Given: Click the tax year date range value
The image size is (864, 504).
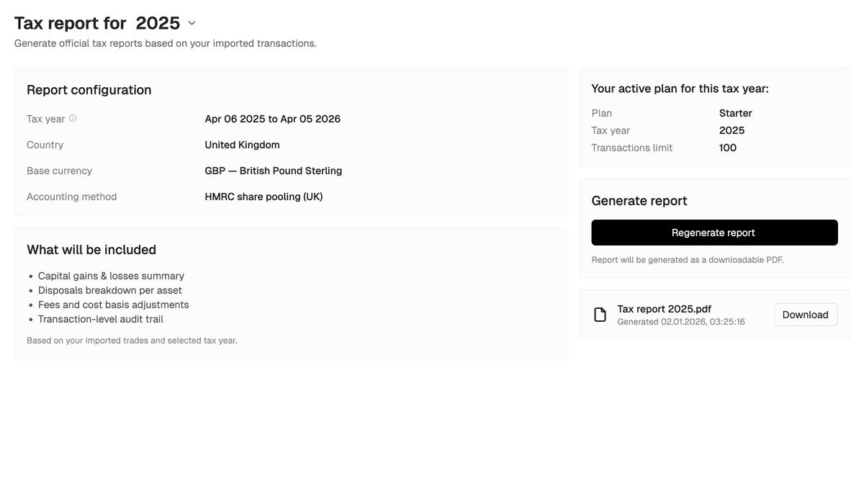Looking at the screenshot, I should click(x=272, y=119).
